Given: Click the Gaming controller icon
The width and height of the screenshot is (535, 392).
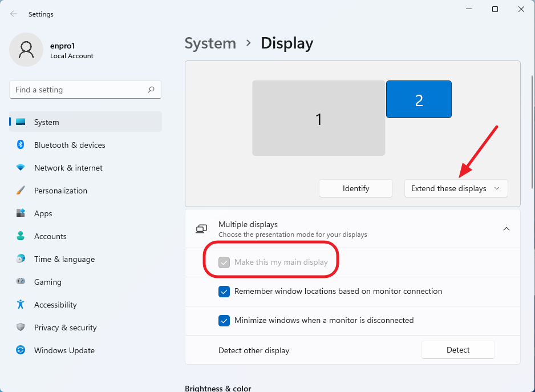Looking at the screenshot, I should pyautogui.click(x=21, y=281).
